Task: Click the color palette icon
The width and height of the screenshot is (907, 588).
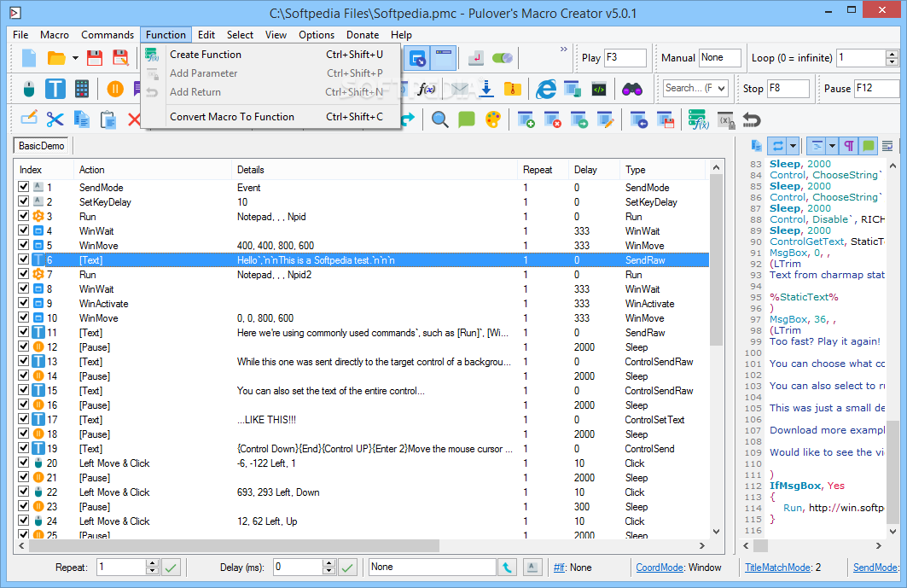Action: [493, 119]
